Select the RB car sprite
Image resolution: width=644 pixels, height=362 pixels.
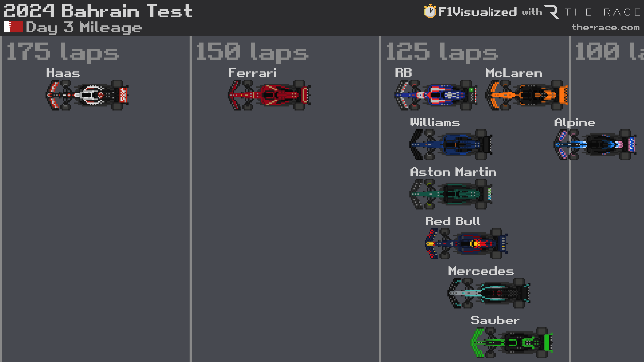click(436, 95)
